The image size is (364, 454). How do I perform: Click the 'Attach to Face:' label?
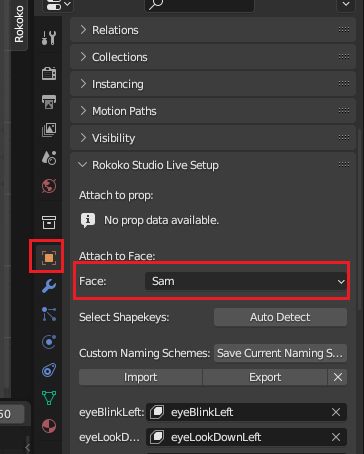117,256
